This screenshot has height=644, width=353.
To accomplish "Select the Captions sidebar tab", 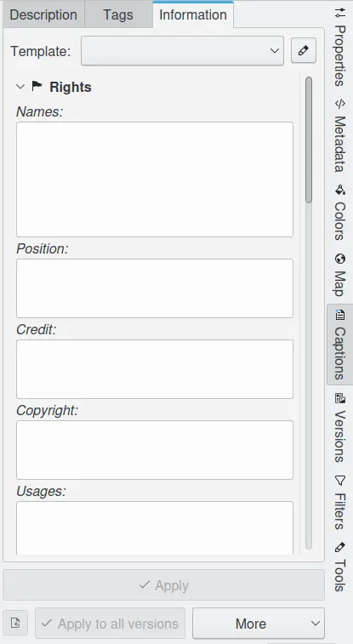I will click(x=340, y=345).
